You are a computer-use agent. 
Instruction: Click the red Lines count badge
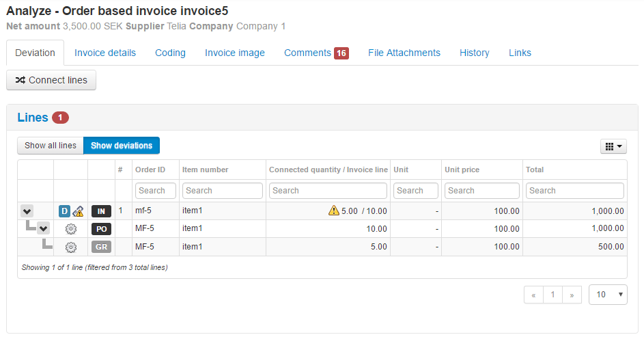click(60, 118)
